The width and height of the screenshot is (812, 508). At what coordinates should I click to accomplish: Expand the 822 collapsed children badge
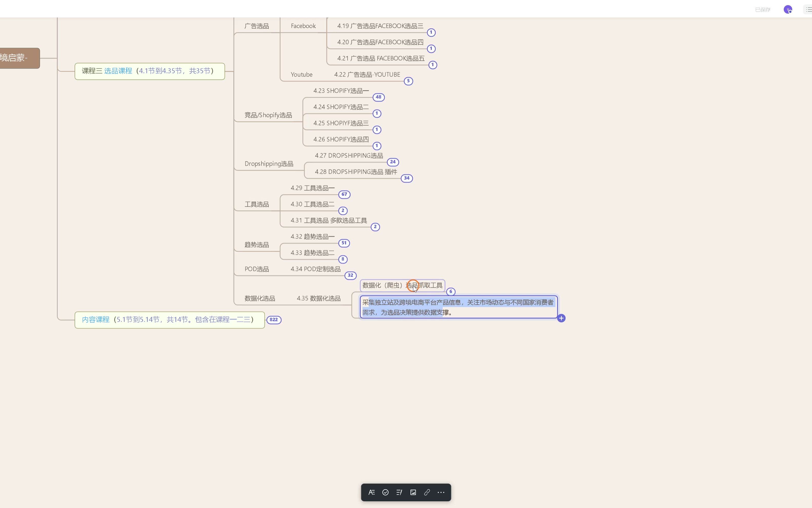click(274, 320)
